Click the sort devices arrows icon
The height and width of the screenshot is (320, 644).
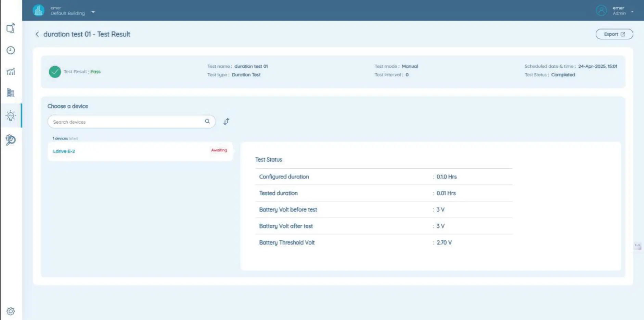pyautogui.click(x=226, y=122)
